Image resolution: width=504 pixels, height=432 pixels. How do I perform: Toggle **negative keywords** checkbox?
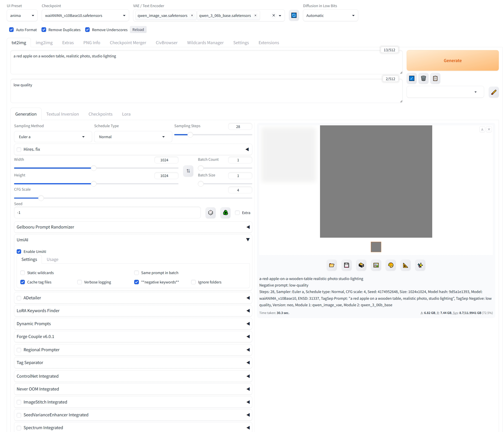click(136, 282)
